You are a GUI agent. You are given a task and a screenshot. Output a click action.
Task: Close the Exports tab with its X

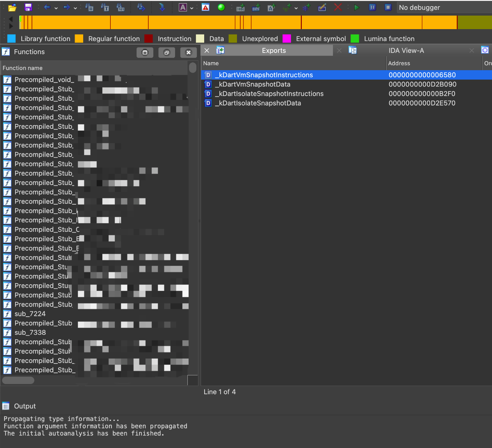(207, 50)
